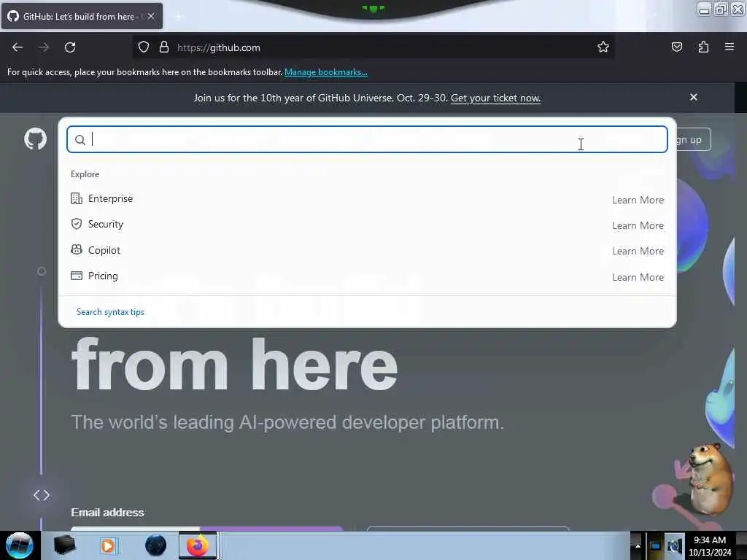
Task: Open a new tab with the plus button
Action: pos(178,17)
